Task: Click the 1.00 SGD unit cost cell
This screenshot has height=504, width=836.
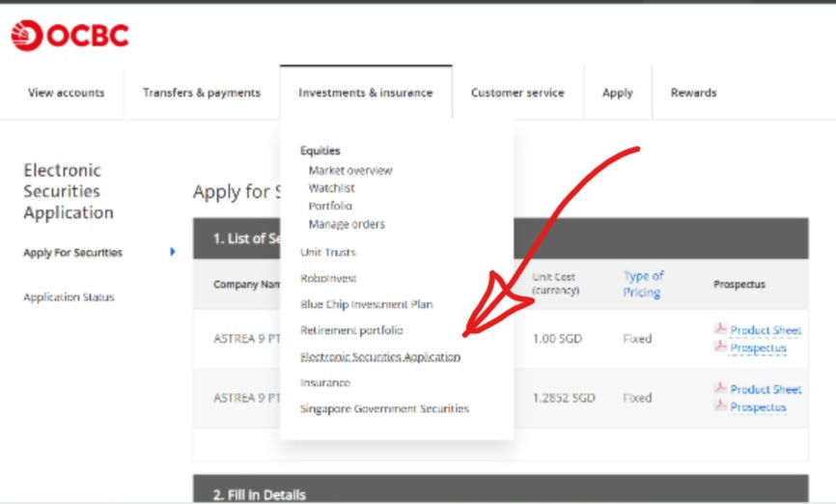Action: pyautogui.click(x=557, y=339)
